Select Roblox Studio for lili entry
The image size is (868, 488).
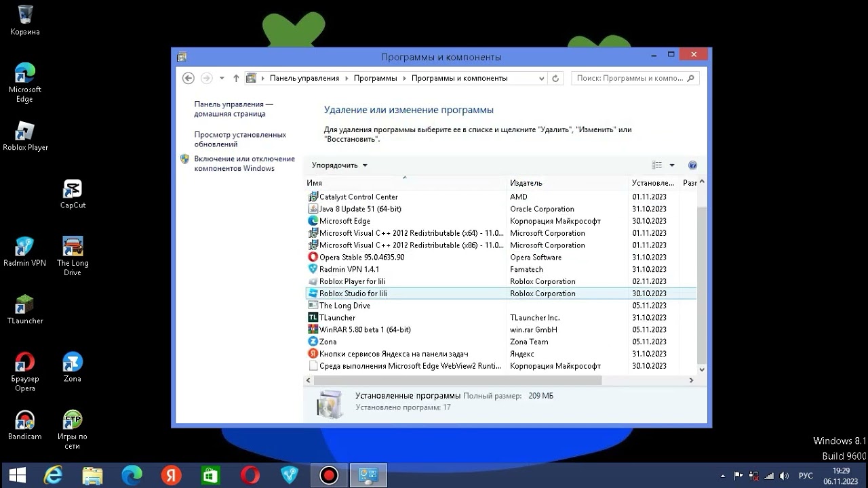point(502,293)
